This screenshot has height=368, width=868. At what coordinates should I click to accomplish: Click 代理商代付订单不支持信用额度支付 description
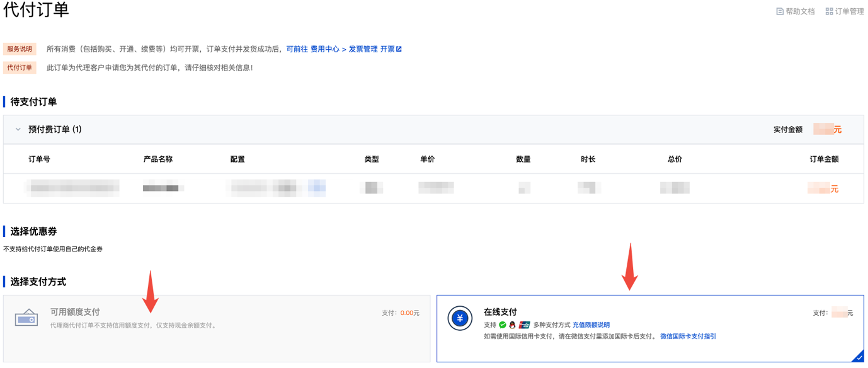(x=134, y=326)
